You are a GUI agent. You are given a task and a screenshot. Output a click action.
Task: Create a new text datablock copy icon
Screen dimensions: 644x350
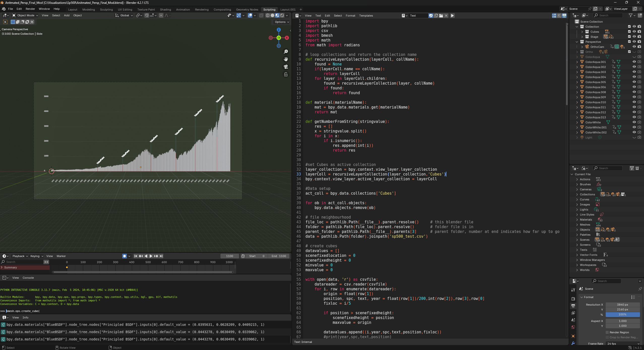(436, 16)
